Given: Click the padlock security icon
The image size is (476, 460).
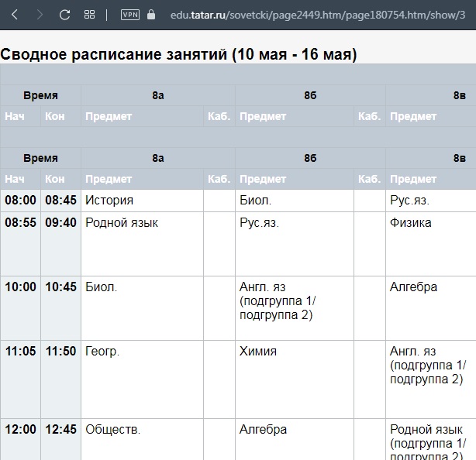Looking at the screenshot, I should click(151, 15).
